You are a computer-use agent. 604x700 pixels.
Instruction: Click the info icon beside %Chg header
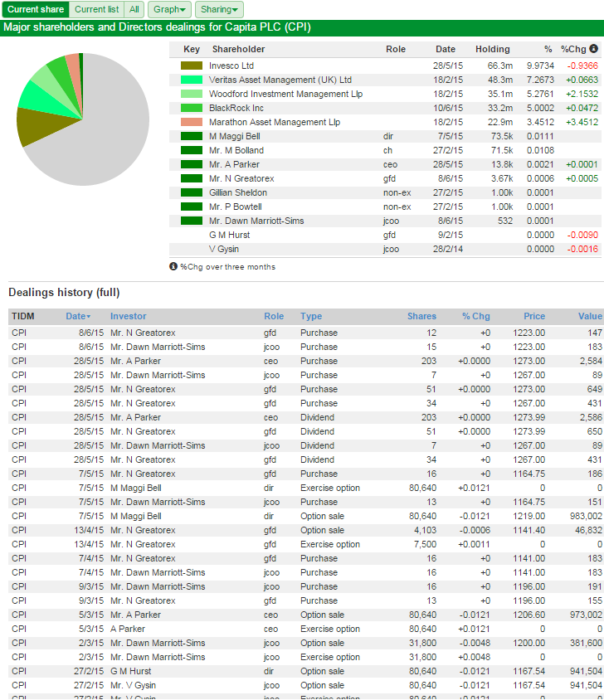click(x=593, y=48)
